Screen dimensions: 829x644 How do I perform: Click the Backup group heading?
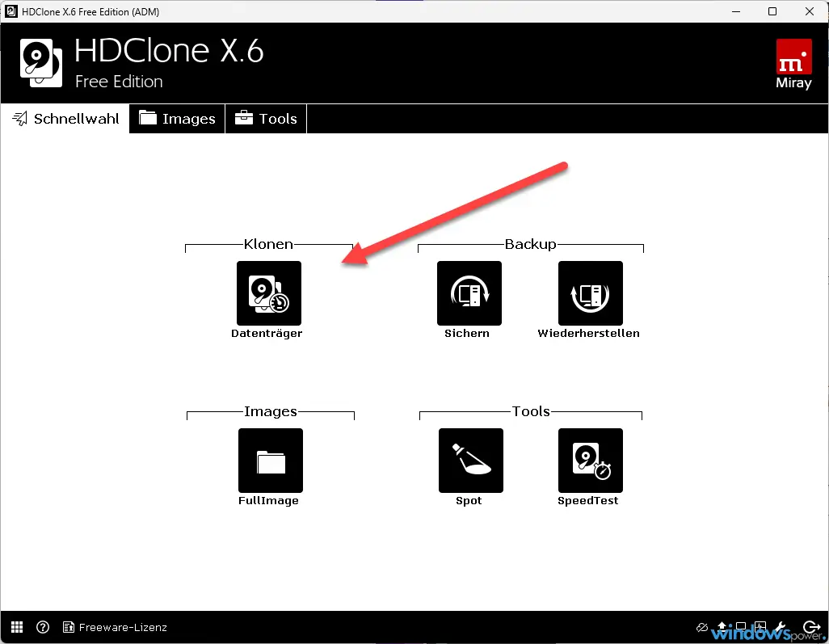click(530, 244)
